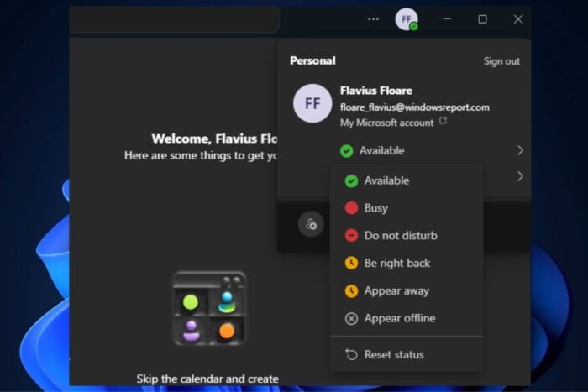
Task: Expand the status submenu chevron next to Available
Action: tap(520, 150)
